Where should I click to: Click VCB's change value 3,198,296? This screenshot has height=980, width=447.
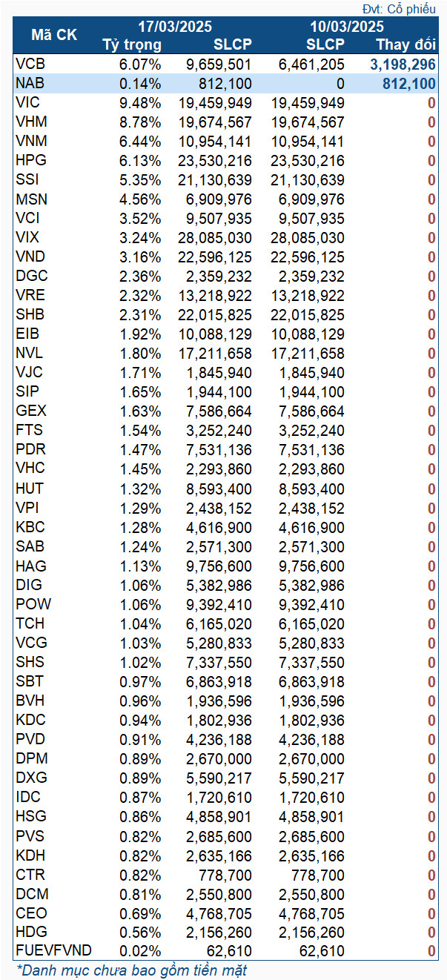(403, 64)
